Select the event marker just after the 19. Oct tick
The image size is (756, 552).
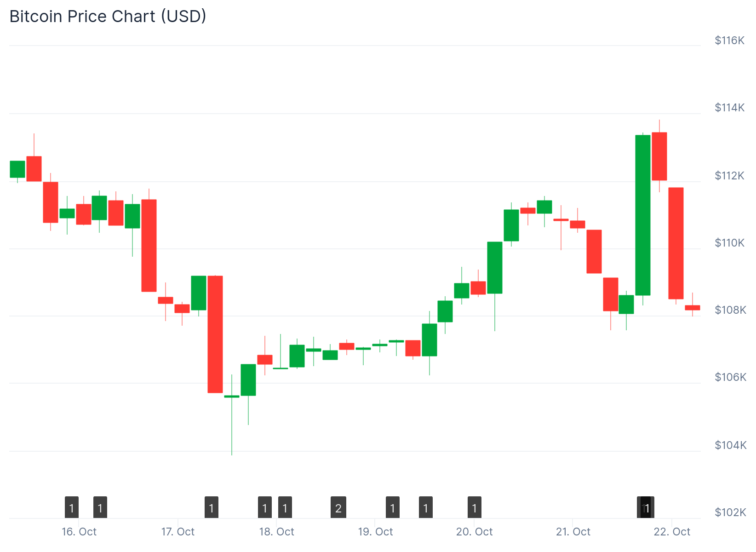tap(393, 508)
